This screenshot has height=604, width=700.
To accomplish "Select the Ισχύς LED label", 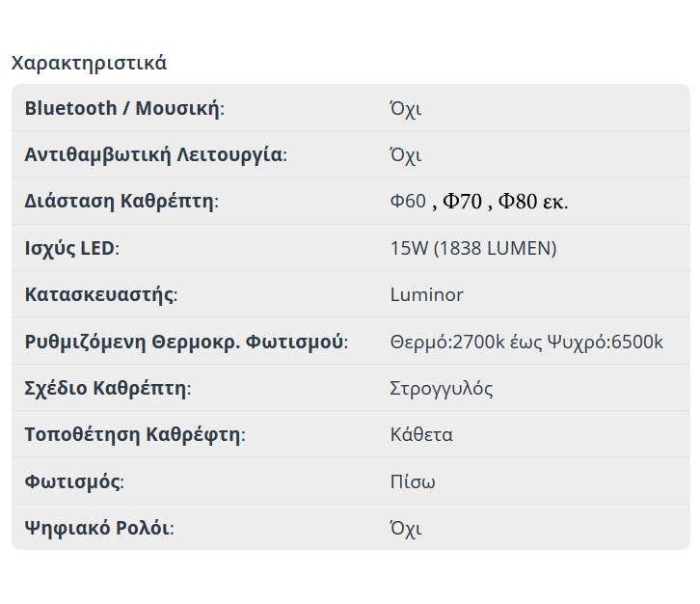I will point(69,248).
